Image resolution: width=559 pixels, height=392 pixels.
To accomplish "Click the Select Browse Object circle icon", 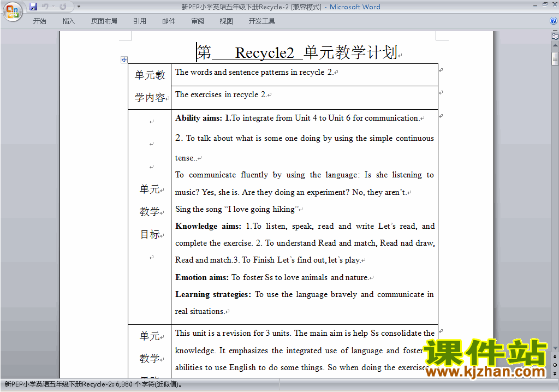I will (555, 365).
